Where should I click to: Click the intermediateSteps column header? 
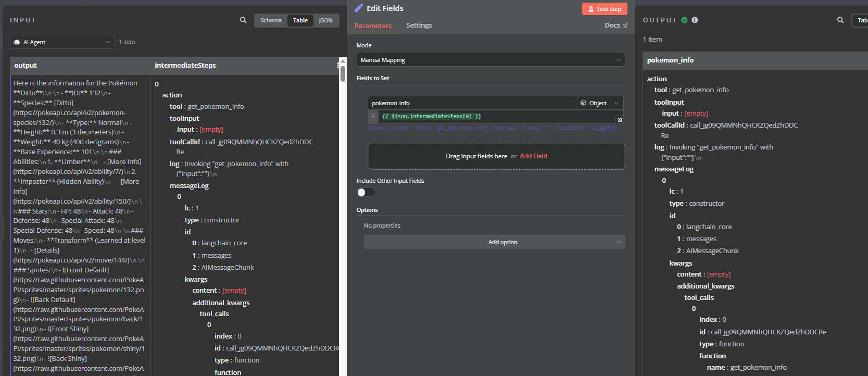(x=245, y=66)
